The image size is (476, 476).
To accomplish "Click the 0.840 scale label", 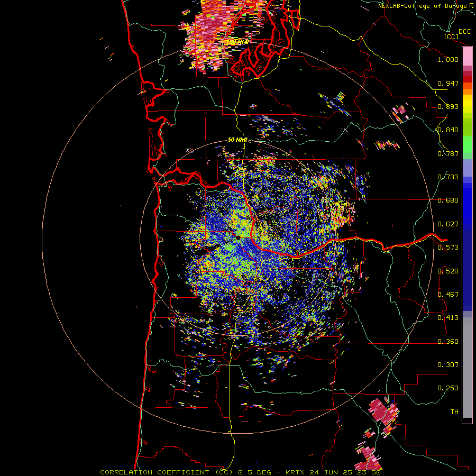I will (x=448, y=130).
